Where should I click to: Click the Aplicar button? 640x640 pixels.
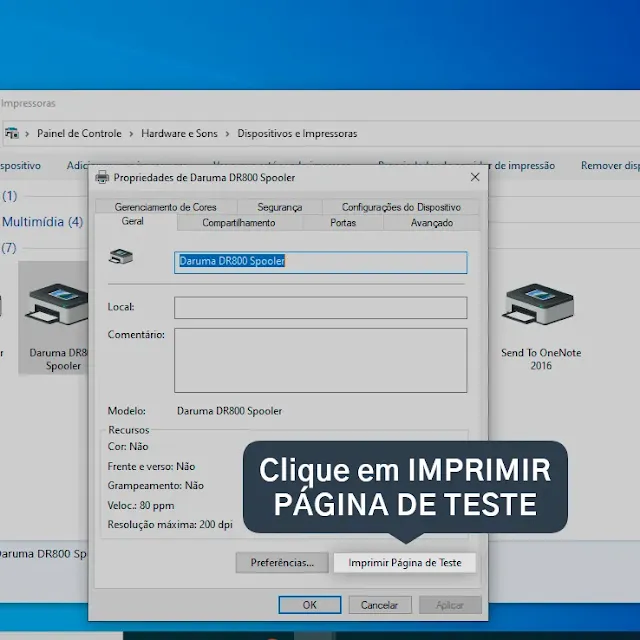pyautogui.click(x=450, y=604)
